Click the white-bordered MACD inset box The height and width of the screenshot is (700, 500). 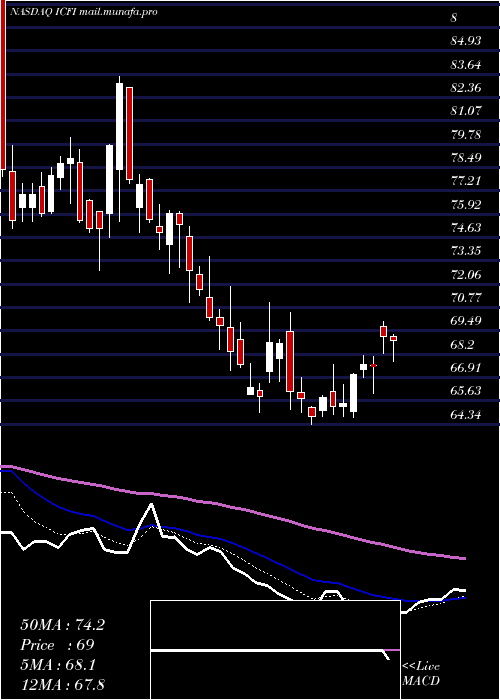tap(275, 650)
